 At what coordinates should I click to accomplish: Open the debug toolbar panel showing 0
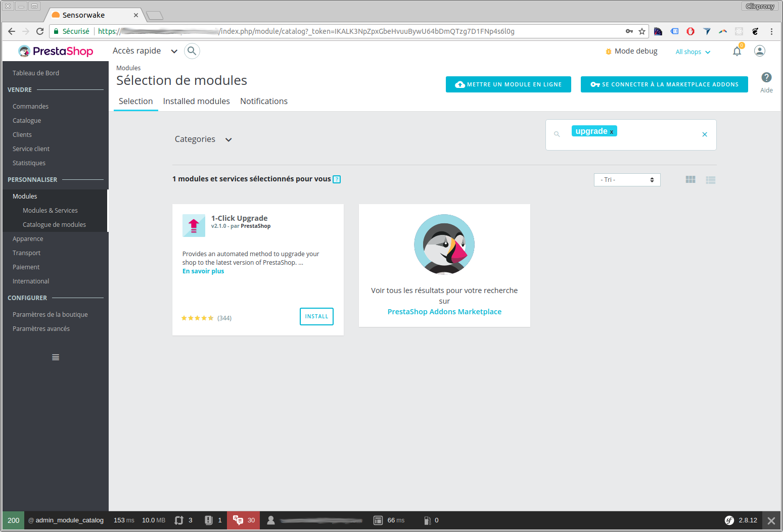[431, 520]
